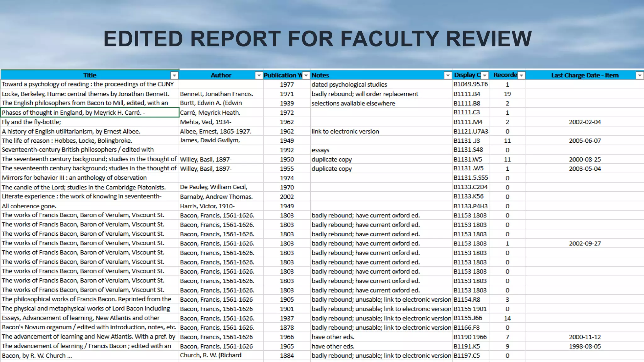
Task: Select charge date '2003-05-04'
Action: pos(585,168)
